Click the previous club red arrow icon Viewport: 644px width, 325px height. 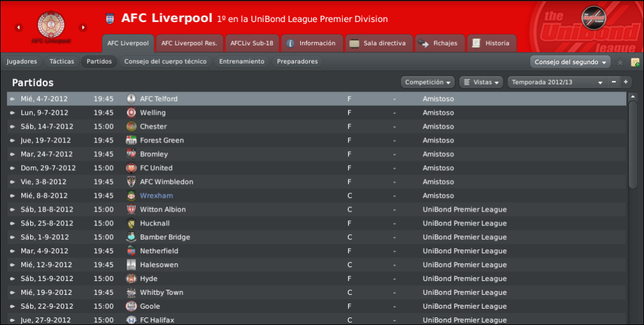(x=18, y=28)
